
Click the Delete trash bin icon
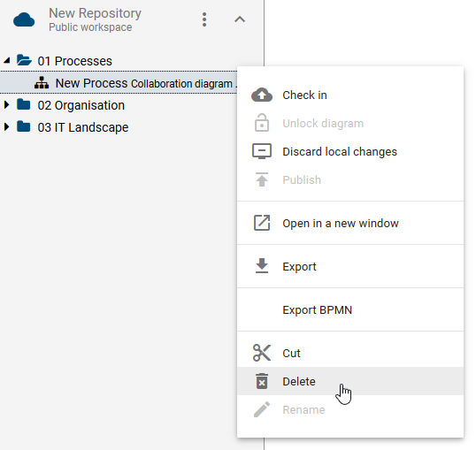pos(262,381)
